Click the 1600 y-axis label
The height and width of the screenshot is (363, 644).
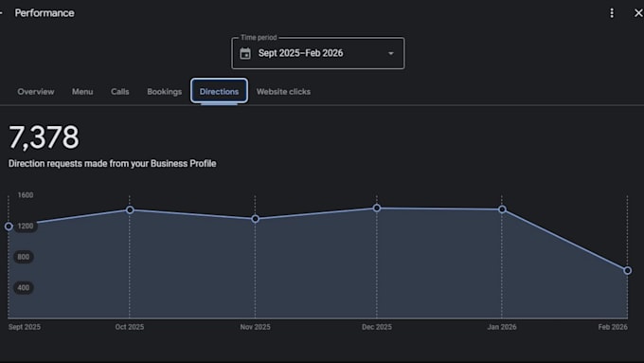click(25, 195)
